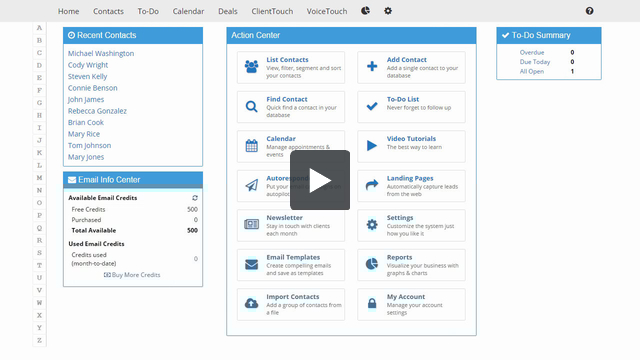The image size is (640, 360).
Task: Open recent contact Tom Johnson
Action: click(x=89, y=145)
